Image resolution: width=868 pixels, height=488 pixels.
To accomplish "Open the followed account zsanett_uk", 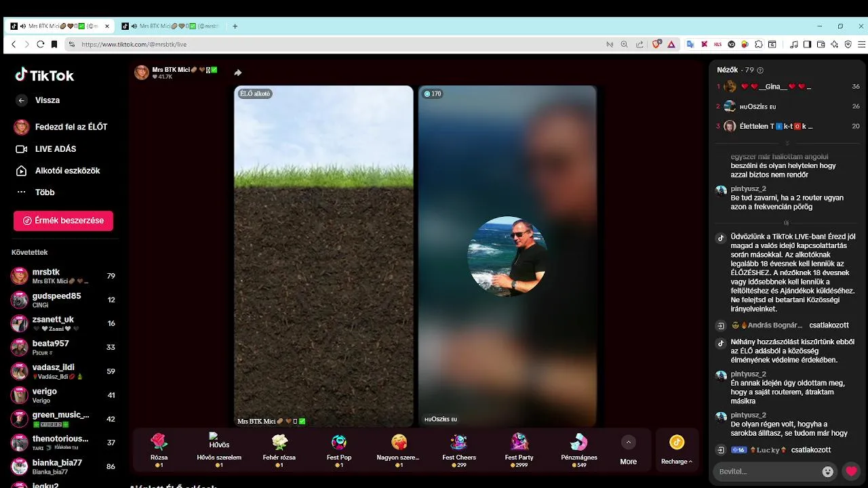I will [x=63, y=323].
